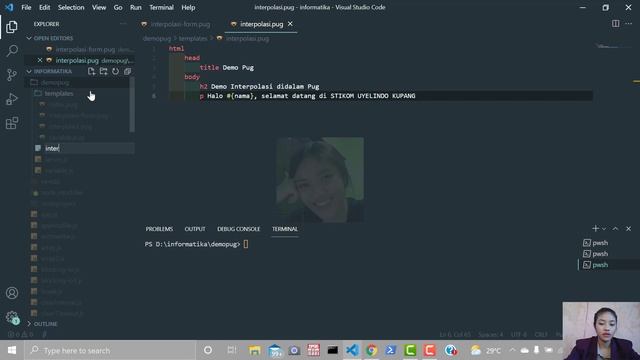Select the second pwsh terminal instance
640x360 pixels.
click(x=596, y=254)
